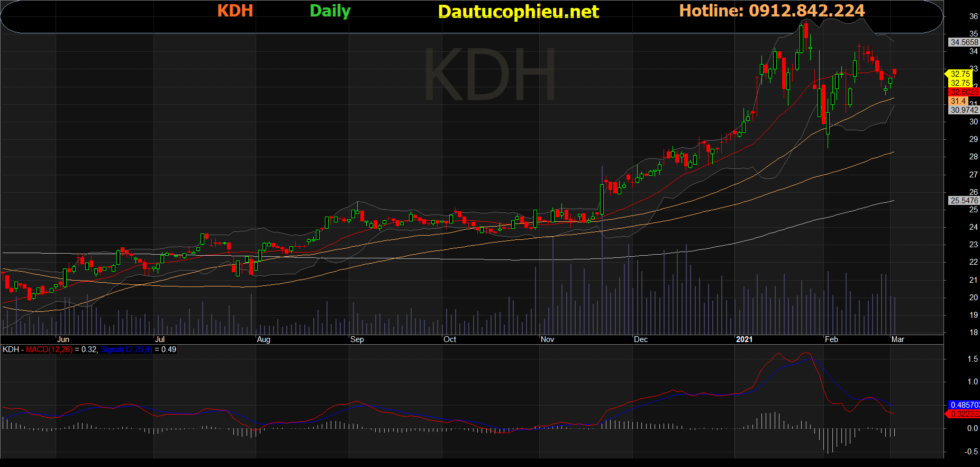Screen dimensions: 980x467
Task: Open the Dautucophieu.net link in header
Action: pos(518,12)
